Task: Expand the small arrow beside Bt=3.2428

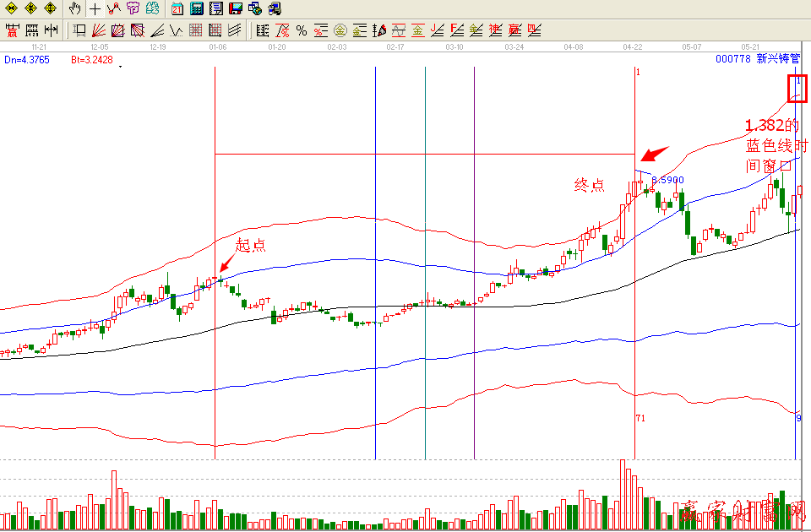Action: point(120,65)
